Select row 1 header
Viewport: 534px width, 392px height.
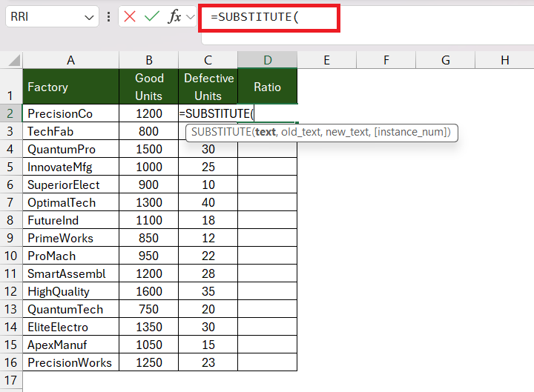[x=11, y=87]
